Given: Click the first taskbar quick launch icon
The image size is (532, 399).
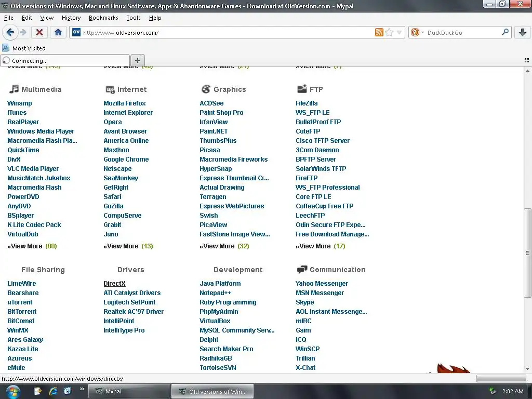Looking at the screenshot, I should (x=37, y=391).
